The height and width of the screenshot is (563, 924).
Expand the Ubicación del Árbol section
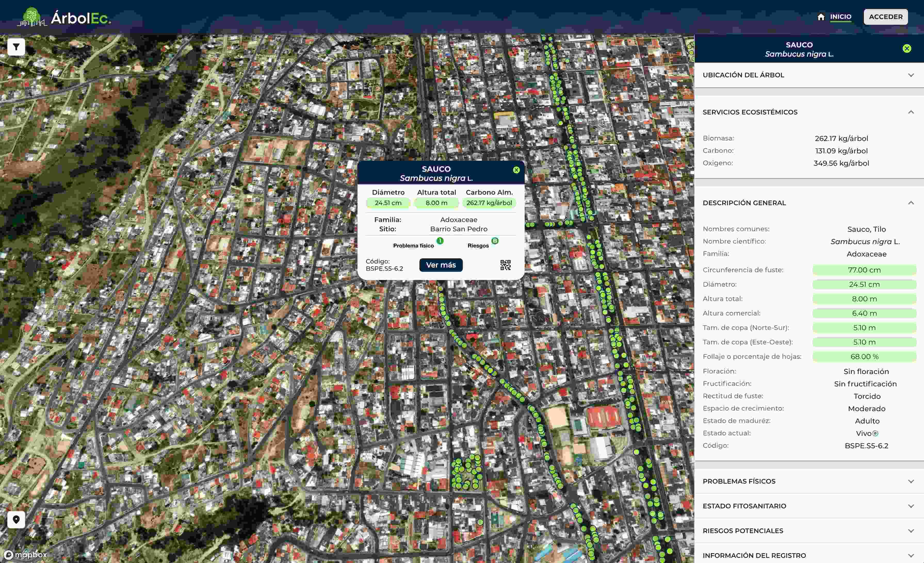point(911,75)
